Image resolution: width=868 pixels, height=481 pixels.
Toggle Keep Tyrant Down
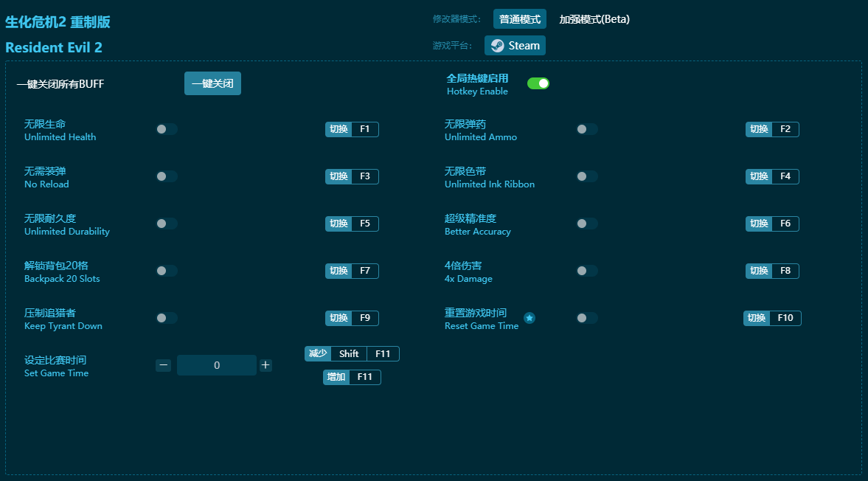[x=167, y=318]
